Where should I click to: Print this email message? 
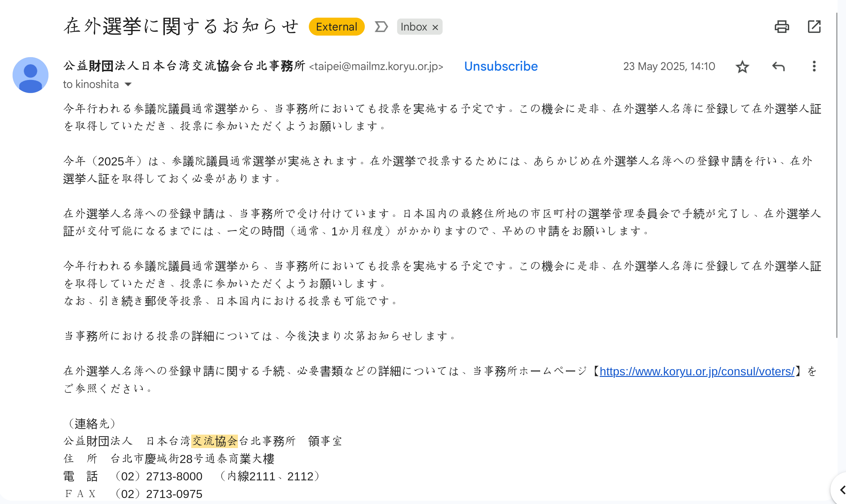[781, 27]
